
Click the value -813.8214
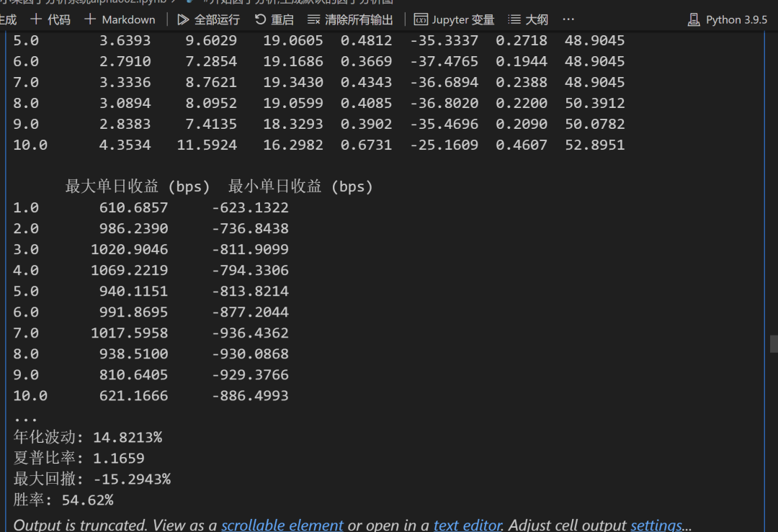[x=250, y=291]
